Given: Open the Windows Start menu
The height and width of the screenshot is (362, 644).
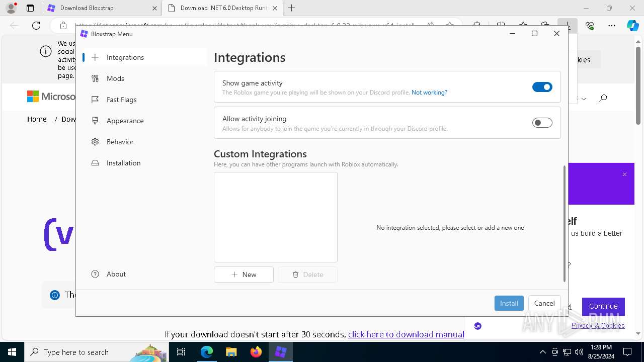Looking at the screenshot, I should 12,352.
